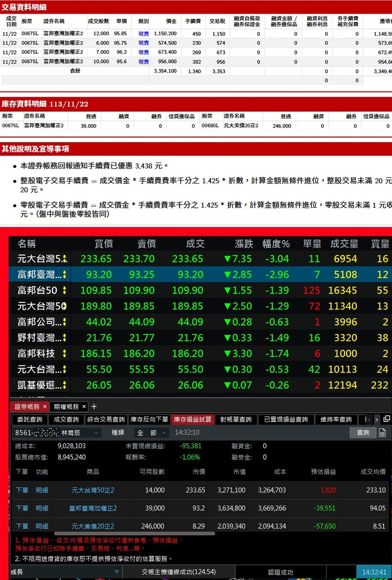Click product link 富邦臺灣加權正2 in holdings
The image size is (392, 580).
click(x=93, y=508)
